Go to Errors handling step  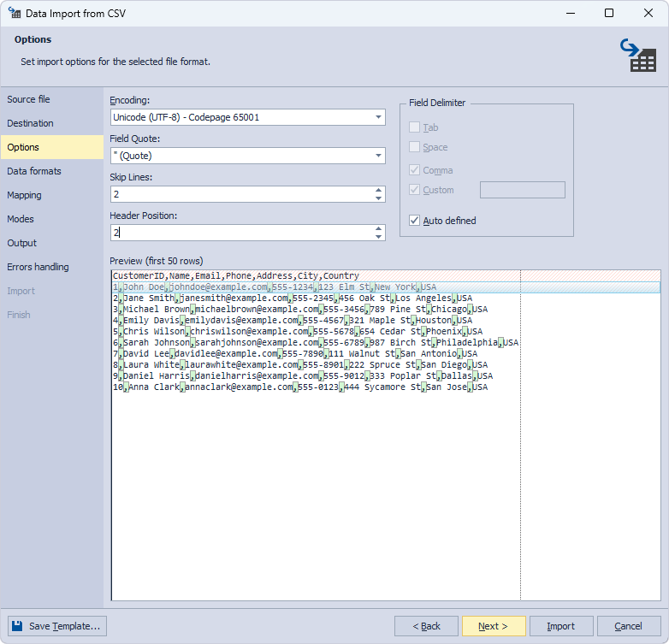pos(51,267)
